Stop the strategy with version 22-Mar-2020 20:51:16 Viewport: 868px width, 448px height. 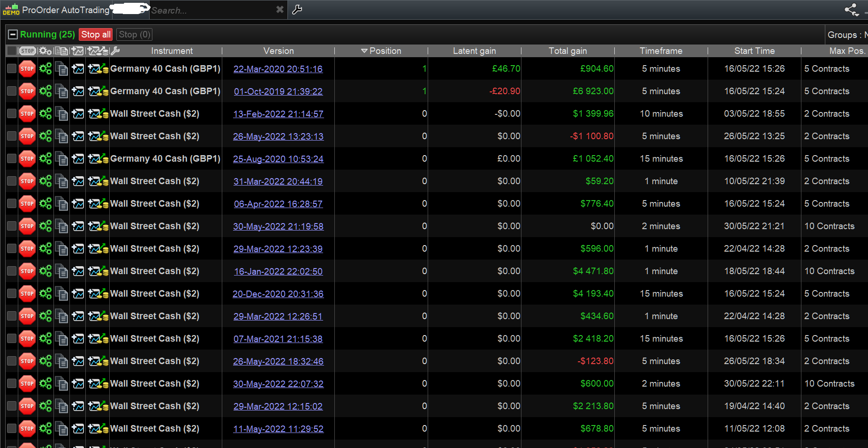[27, 69]
